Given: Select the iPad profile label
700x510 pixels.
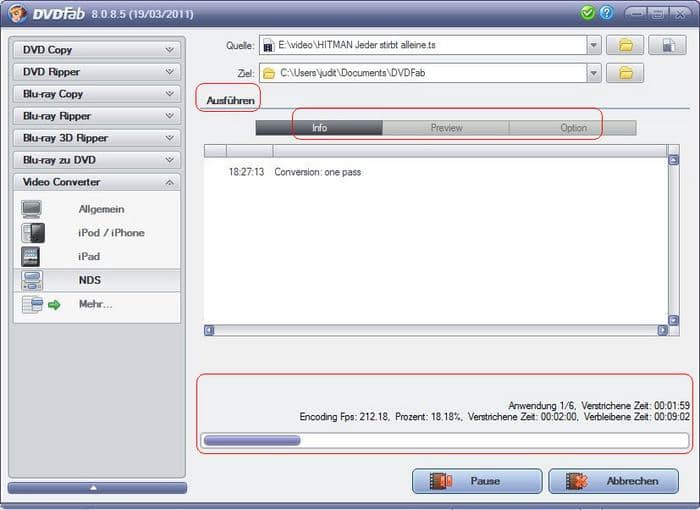Looking at the screenshot, I should point(89,256).
